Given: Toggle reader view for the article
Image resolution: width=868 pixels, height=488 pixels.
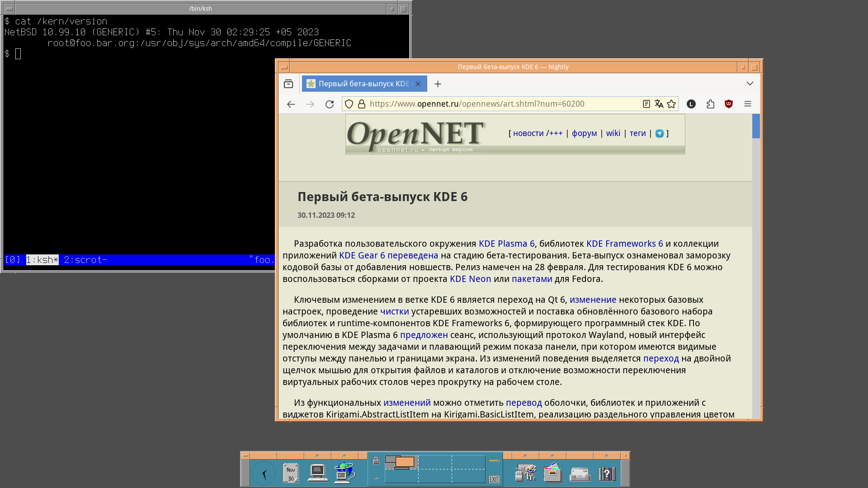Looking at the screenshot, I should coord(646,104).
